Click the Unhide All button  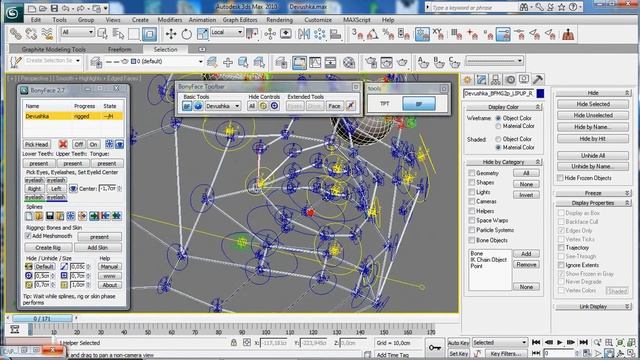point(593,156)
